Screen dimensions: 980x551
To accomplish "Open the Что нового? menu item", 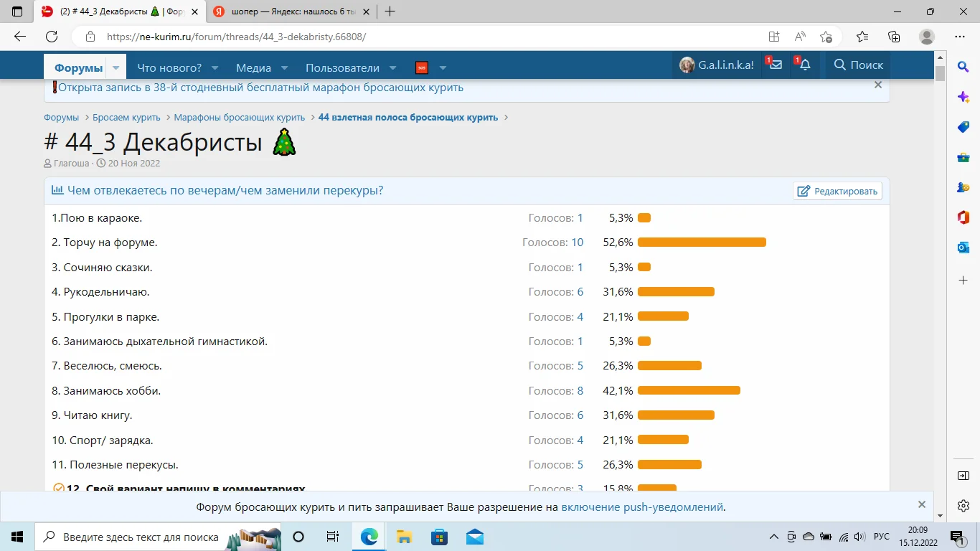I will 169,68.
